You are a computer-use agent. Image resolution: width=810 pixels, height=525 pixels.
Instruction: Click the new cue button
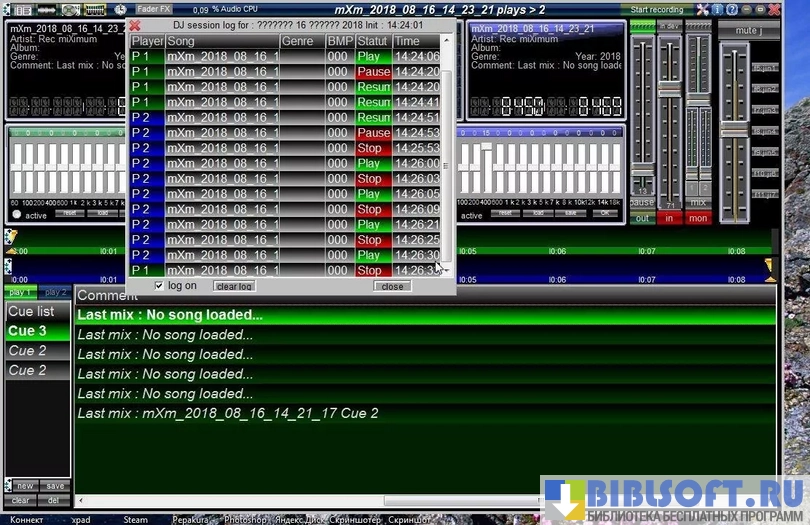[25, 486]
